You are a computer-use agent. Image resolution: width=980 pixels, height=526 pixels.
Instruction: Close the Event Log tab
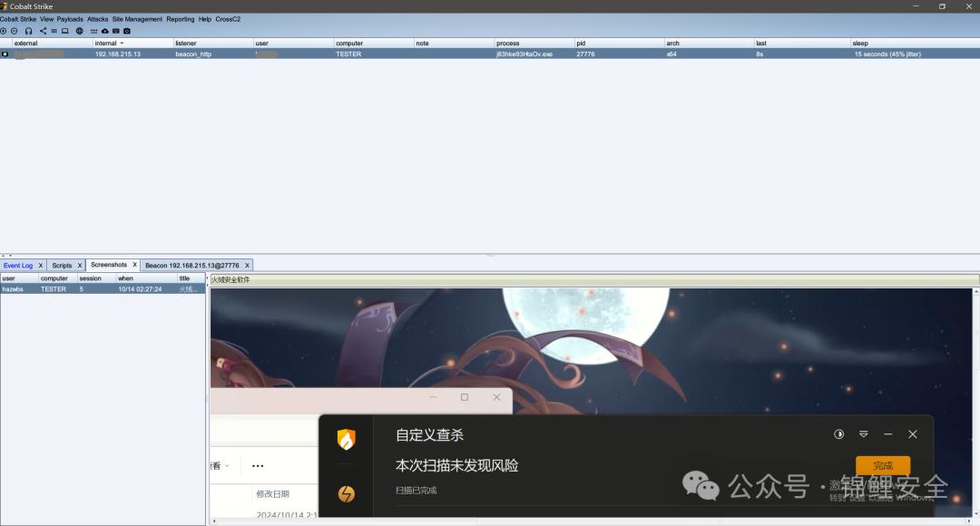(41, 266)
